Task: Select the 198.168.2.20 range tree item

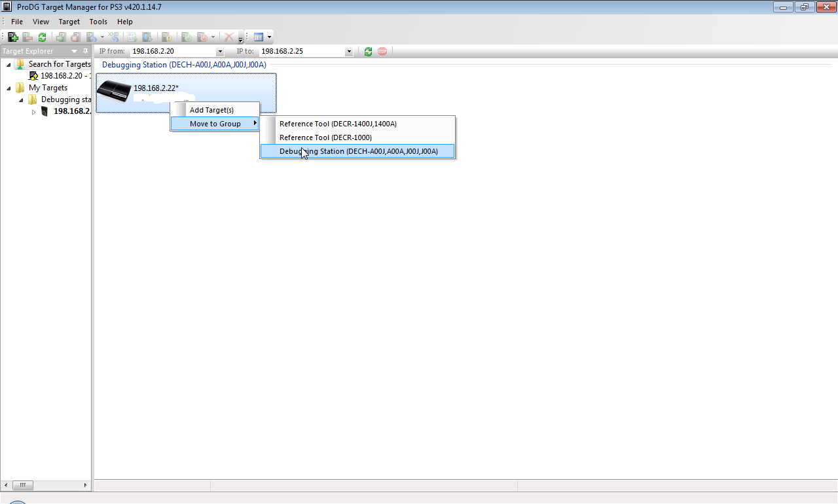Action: [65, 76]
